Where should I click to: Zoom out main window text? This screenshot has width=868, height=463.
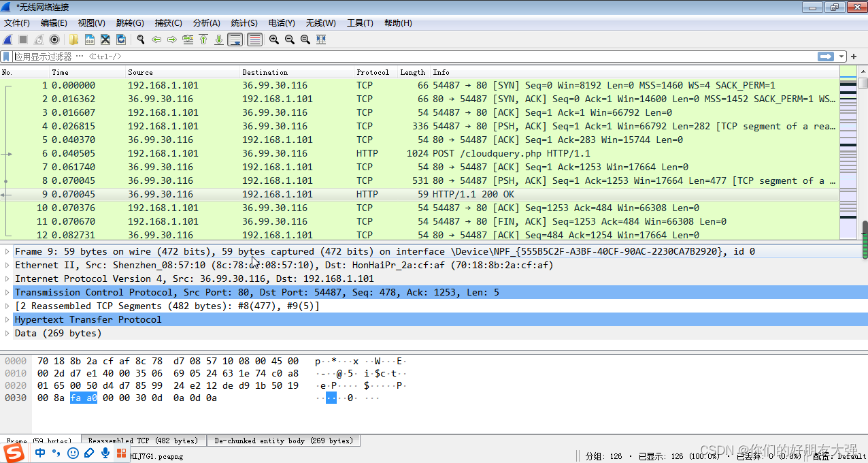[290, 39]
